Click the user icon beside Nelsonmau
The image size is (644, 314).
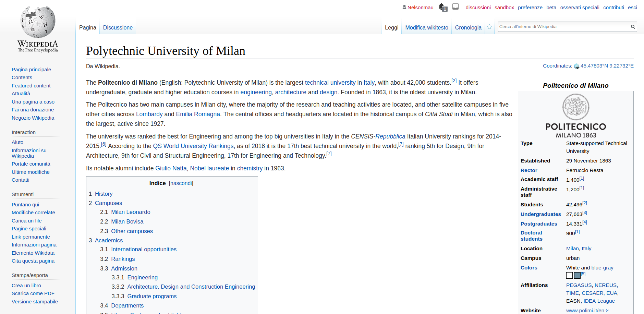point(404,7)
